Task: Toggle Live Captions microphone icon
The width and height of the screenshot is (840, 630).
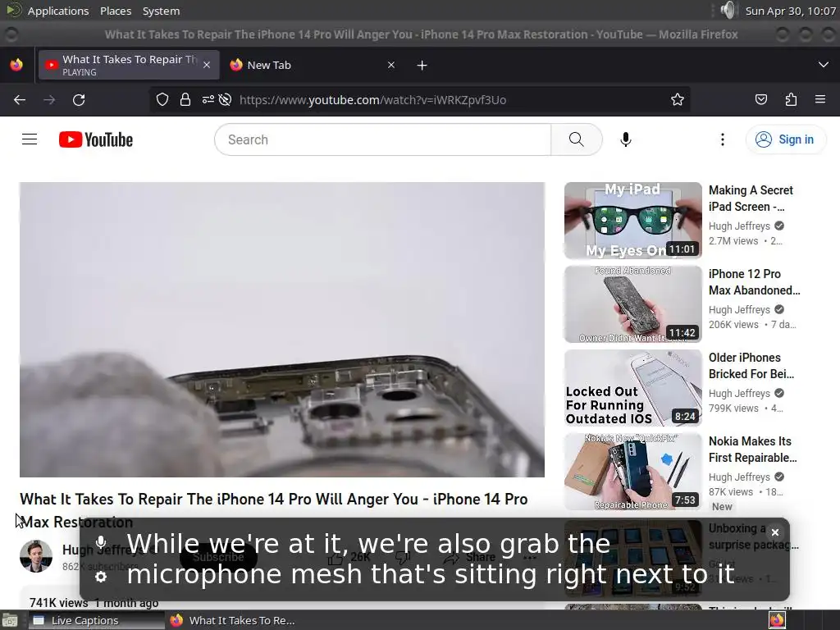Action: [101, 542]
